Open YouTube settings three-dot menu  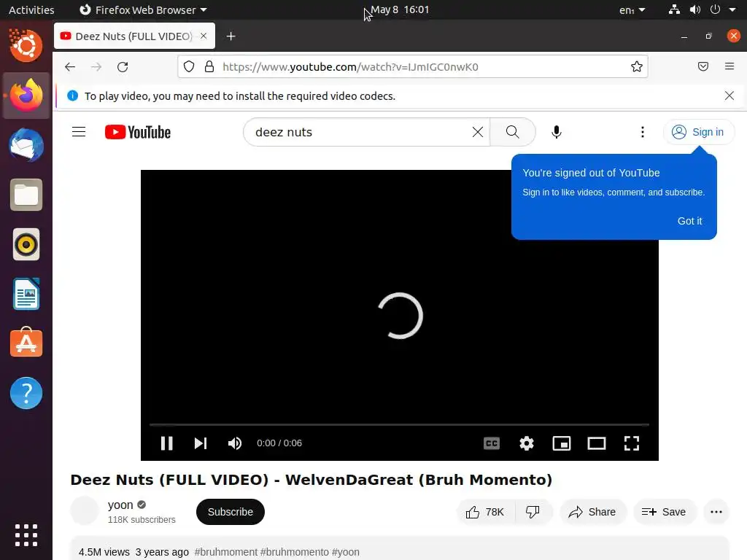pos(642,132)
